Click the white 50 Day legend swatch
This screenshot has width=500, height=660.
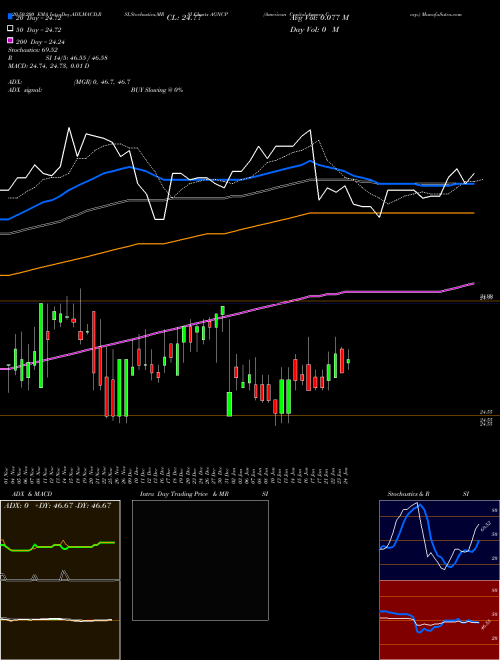pos(11,29)
